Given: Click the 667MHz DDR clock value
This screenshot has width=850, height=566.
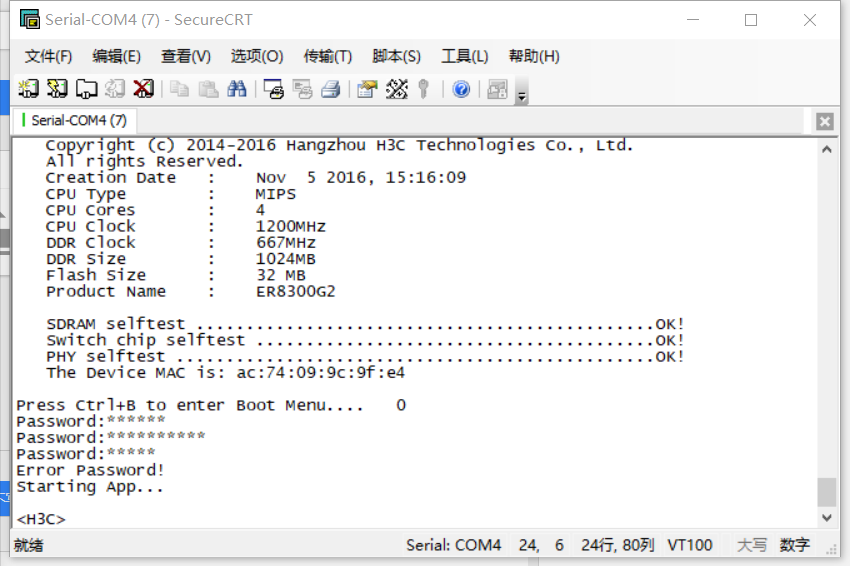Looking at the screenshot, I should pos(286,242).
